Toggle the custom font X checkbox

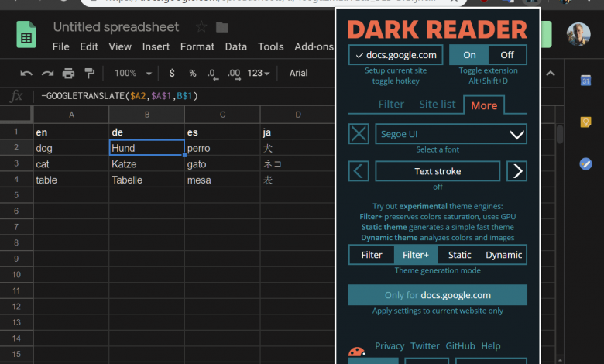point(359,134)
